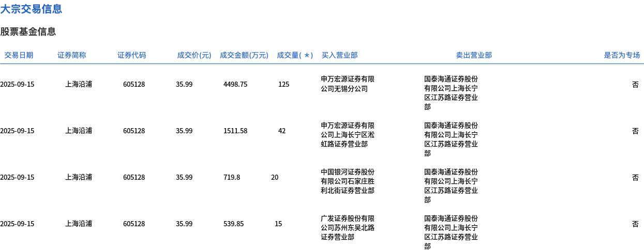The width and height of the screenshot is (644, 250).
Task: Click the 交易日期 column header
Action: point(19,55)
